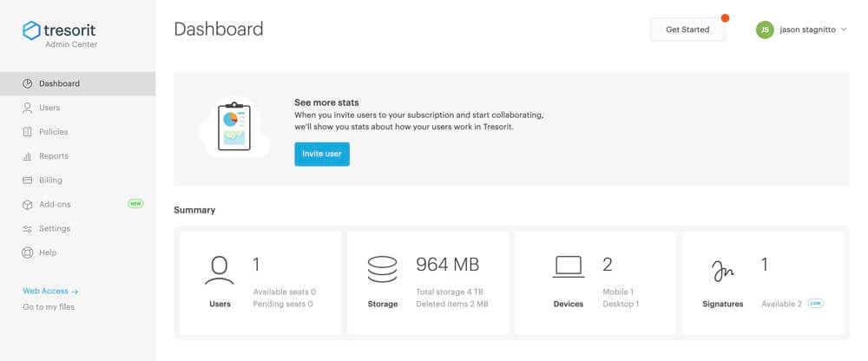Open the jason stagnitto account dropdown arrow
This screenshot has width=868, height=361.
pos(844,30)
